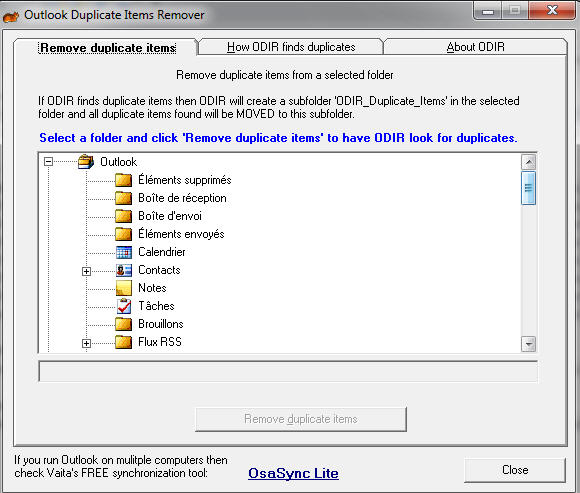Select the Contacts card icon

click(x=124, y=270)
